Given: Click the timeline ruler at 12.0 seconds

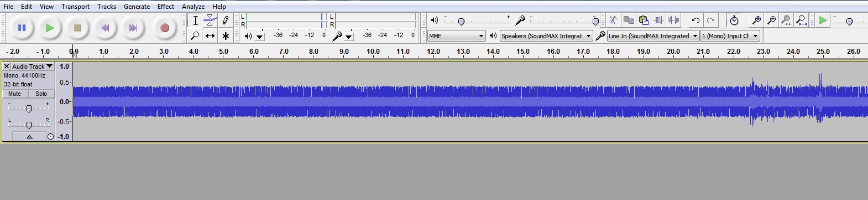Looking at the screenshot, I should [x=433, y=52].
